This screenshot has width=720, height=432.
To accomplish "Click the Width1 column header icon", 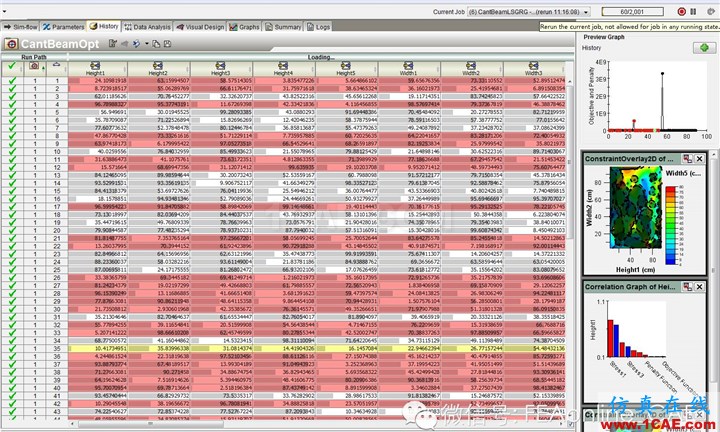I will 408,66.
